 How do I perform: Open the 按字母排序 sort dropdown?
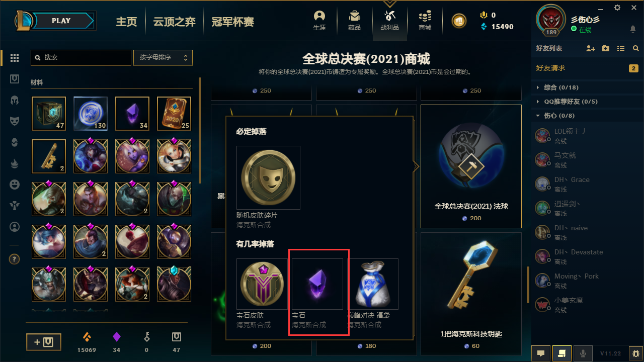point(163,58)
